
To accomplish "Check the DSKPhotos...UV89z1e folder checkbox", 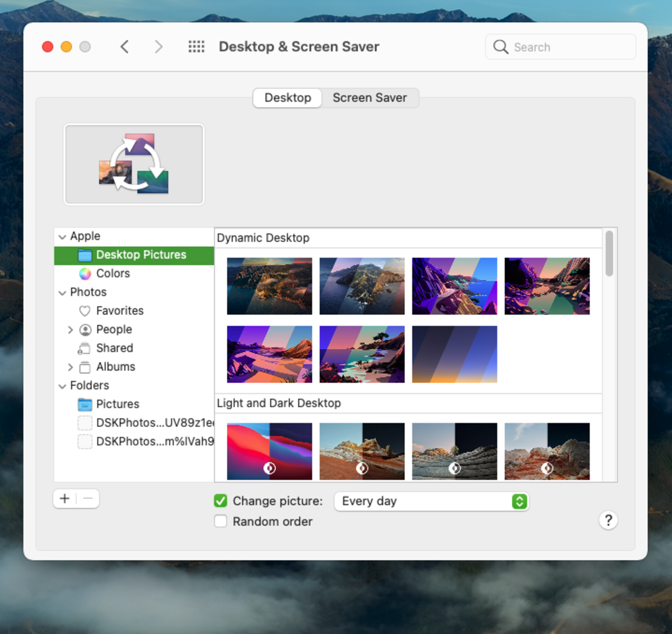I will (85, 422).
